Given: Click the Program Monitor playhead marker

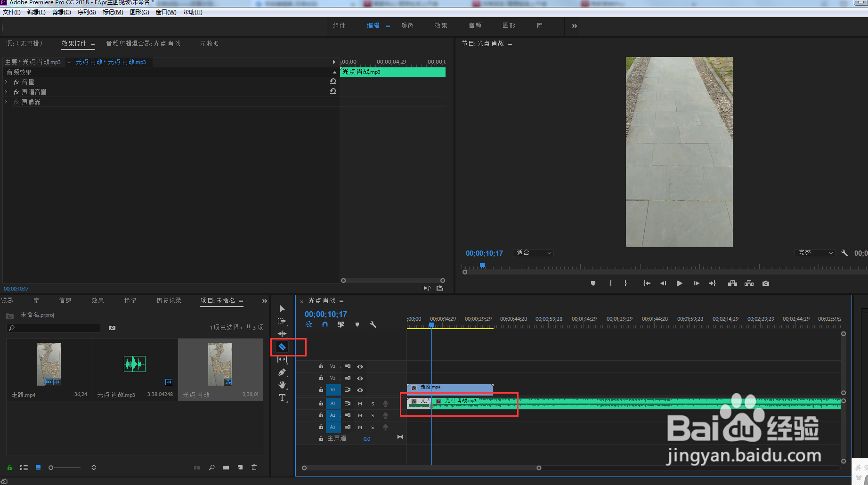Looking at the screenshot, I should (x=482, y=265).
